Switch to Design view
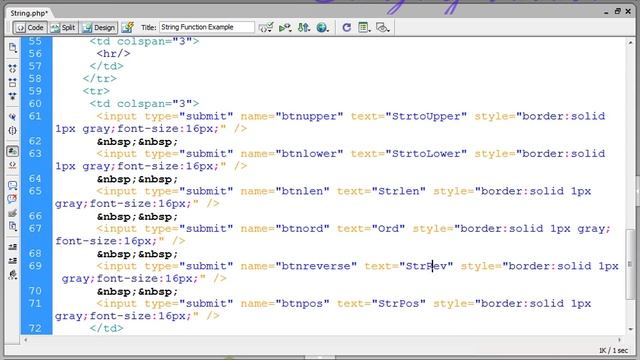 tap(99, 27)
